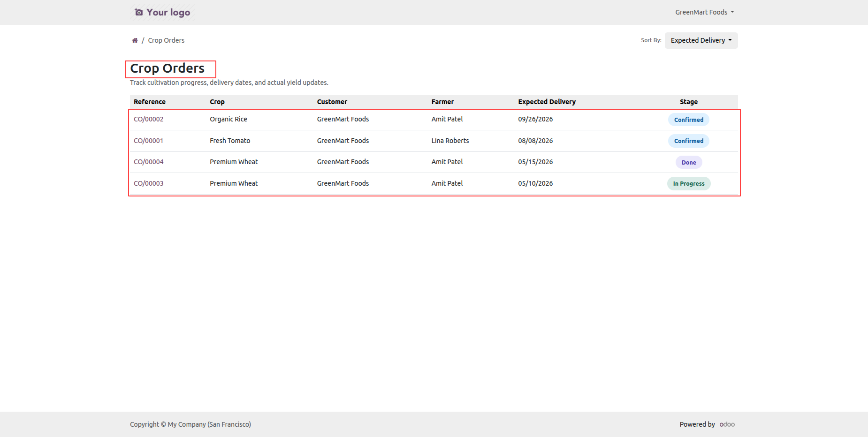Click the Fresh Tomato crop cell
This screenshot has width=868, height=437.
230,141
